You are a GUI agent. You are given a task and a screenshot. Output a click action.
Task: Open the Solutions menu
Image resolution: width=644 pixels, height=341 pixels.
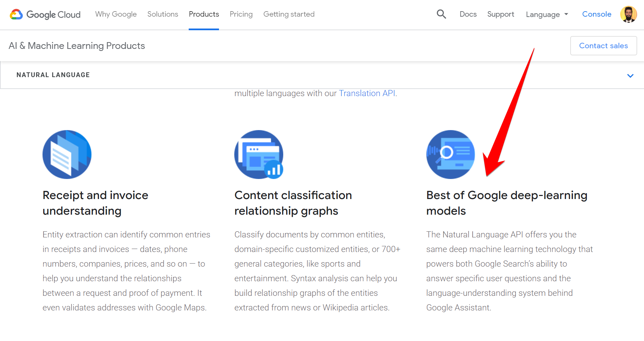[x=163, y=14]
